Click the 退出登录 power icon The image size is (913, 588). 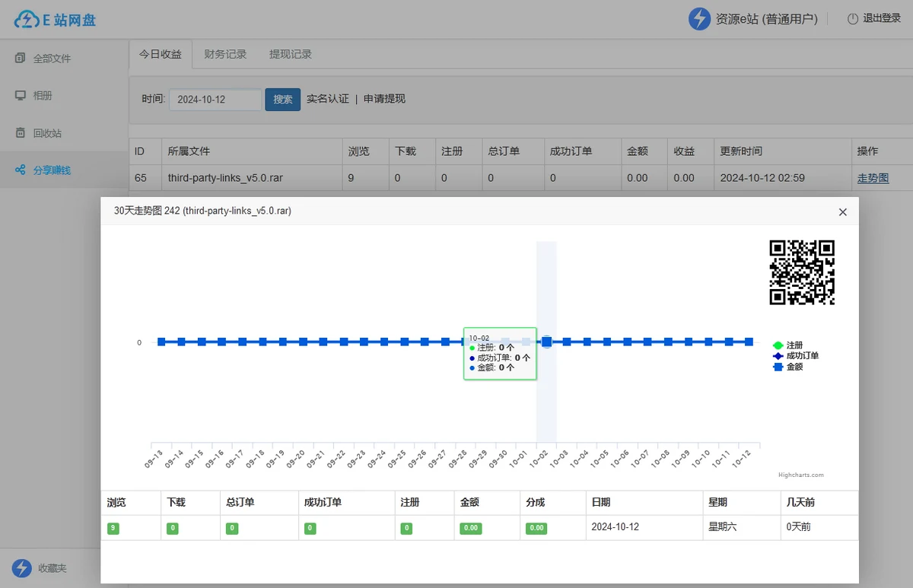point(852,19)
